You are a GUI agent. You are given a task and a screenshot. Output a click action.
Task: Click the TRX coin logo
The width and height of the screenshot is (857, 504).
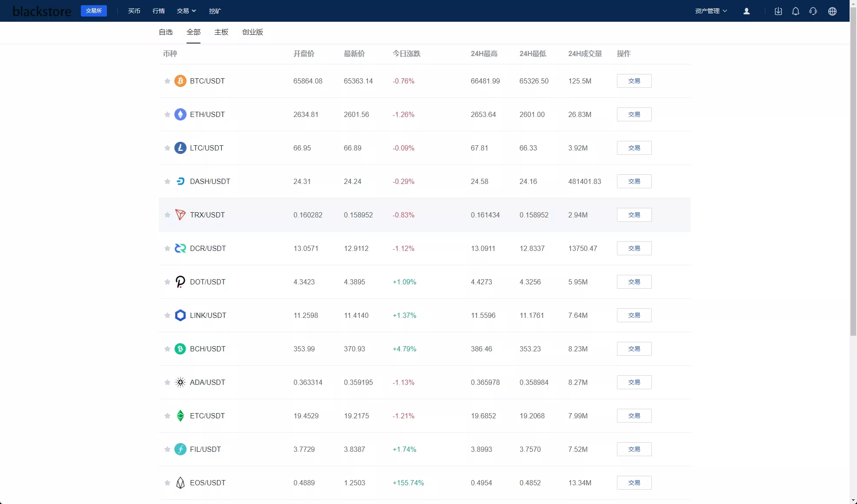pos(180,215)
